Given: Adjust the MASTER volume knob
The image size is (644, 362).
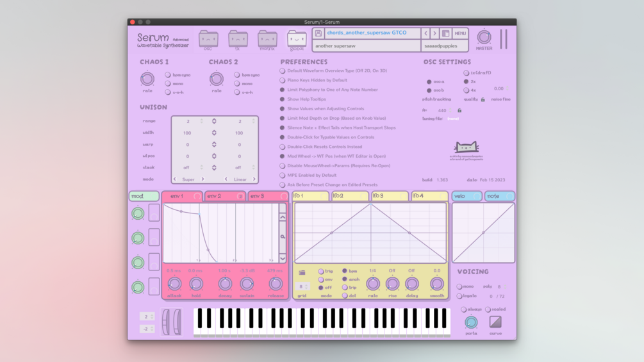Looking at the screenshot, I should 484,37.
